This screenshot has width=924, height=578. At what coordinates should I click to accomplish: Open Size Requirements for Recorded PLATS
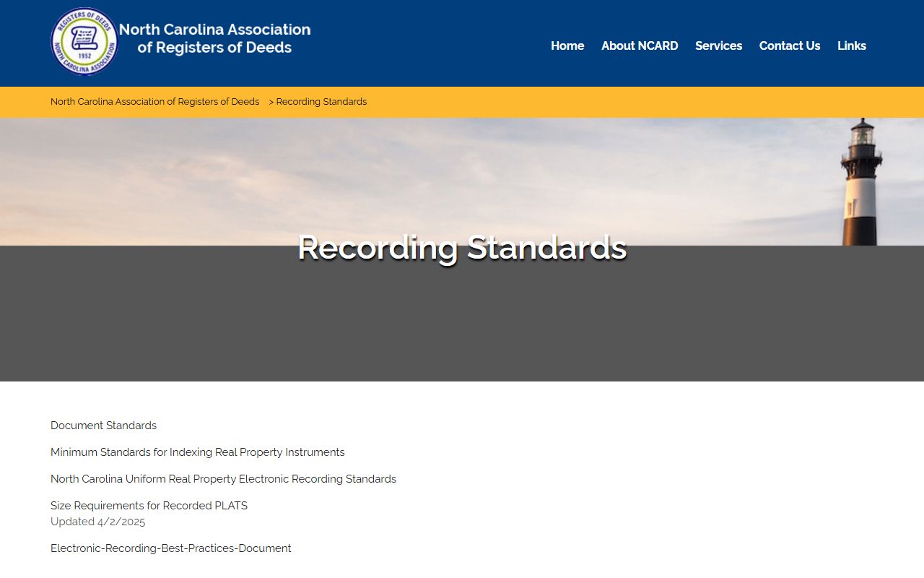[149, 506]
